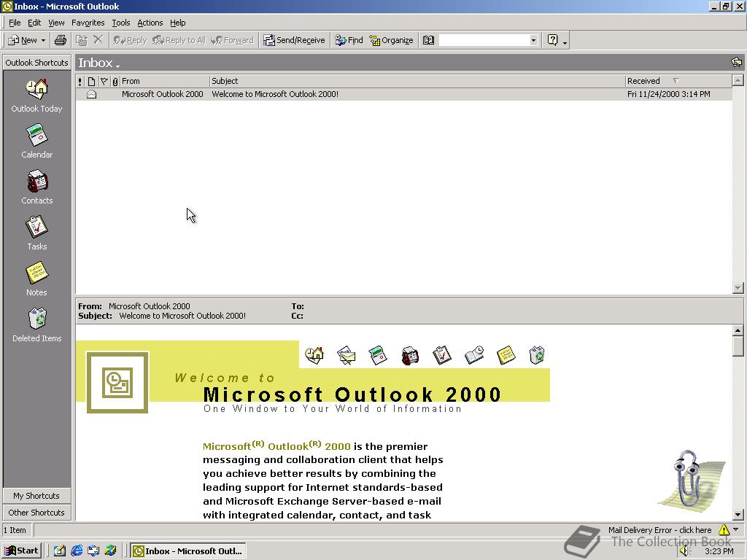Open the Address Book toolbar icon

pyautogui.click(x=428, y=40)
